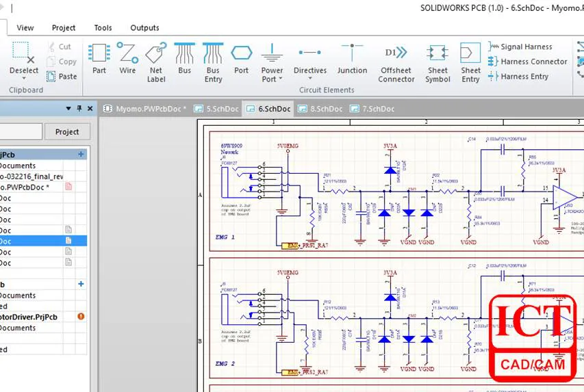
Task: Switch to Myomo.PWPcbDoc tab
Action: pyautogui.click(x=144, y=109)
